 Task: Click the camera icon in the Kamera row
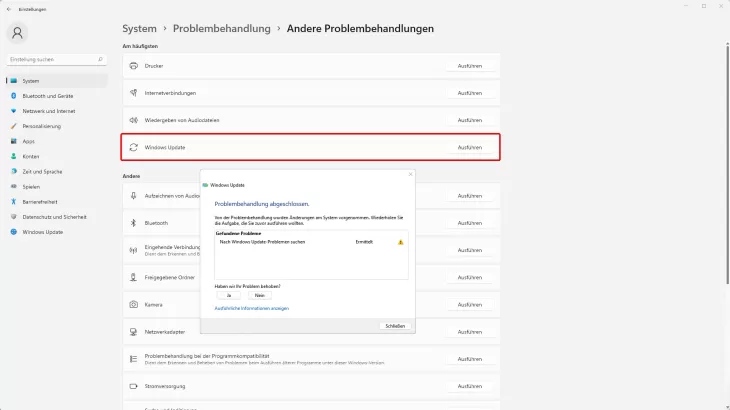tap(133, 304)
